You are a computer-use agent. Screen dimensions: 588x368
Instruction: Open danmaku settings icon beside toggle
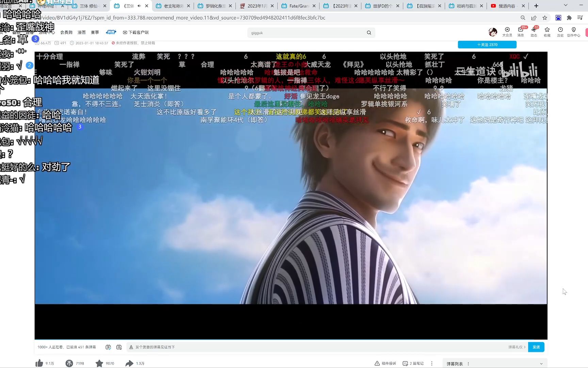click(x=119, y=347)
